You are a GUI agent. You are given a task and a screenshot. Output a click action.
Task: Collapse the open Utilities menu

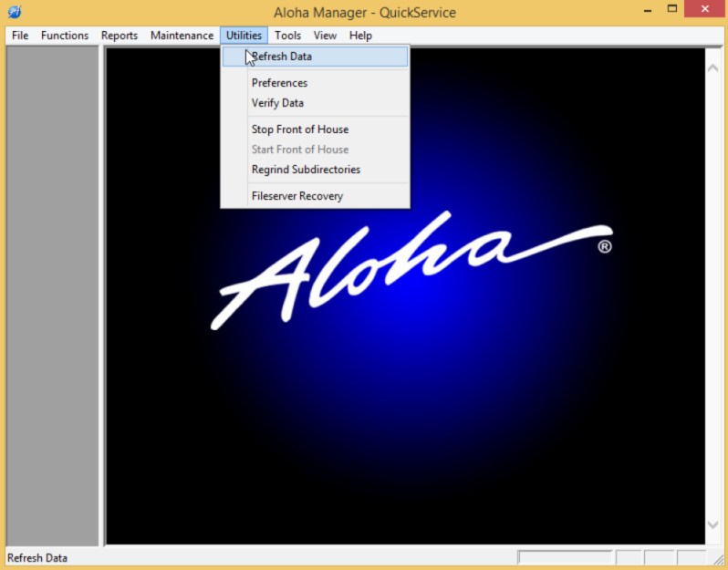(x=244, y=36)
